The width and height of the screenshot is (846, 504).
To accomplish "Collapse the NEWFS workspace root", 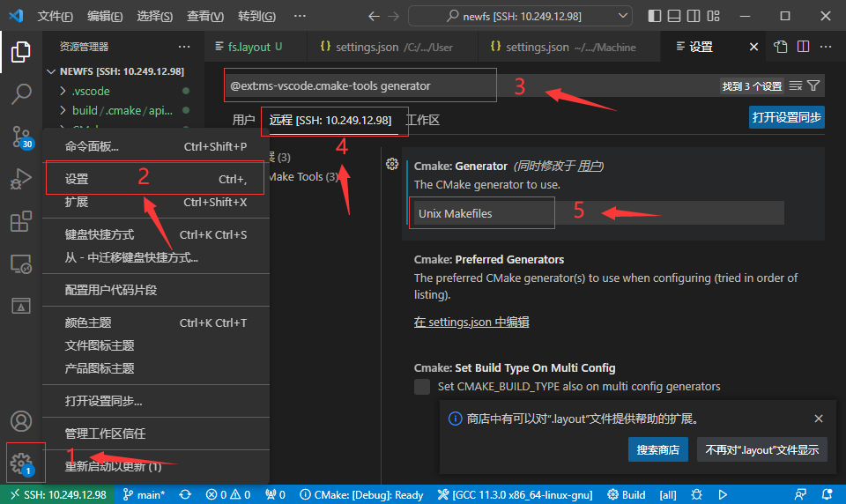I will (x=51, y=71).
